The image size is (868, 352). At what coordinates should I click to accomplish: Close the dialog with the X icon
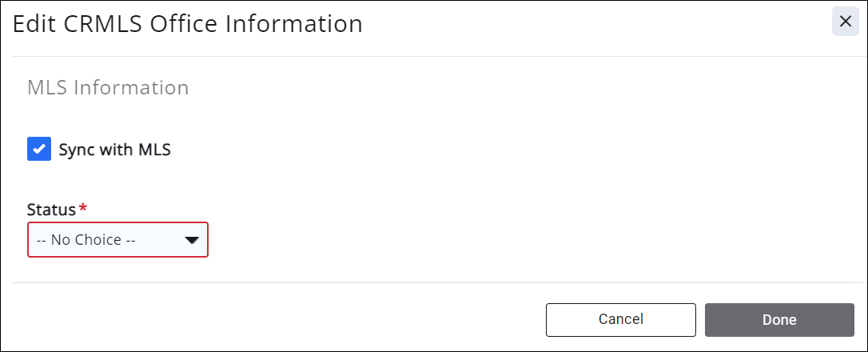[x=845, y=22]
